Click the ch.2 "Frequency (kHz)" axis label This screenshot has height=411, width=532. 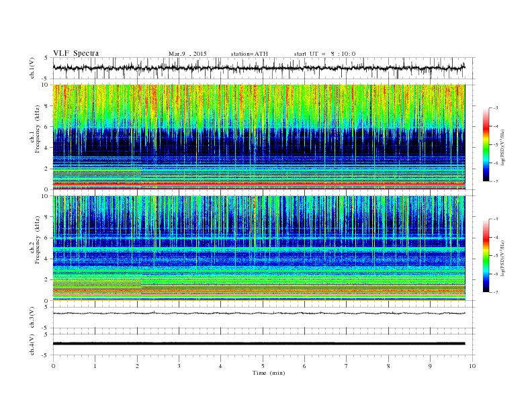pyautogui.click(x=38, y=239)
